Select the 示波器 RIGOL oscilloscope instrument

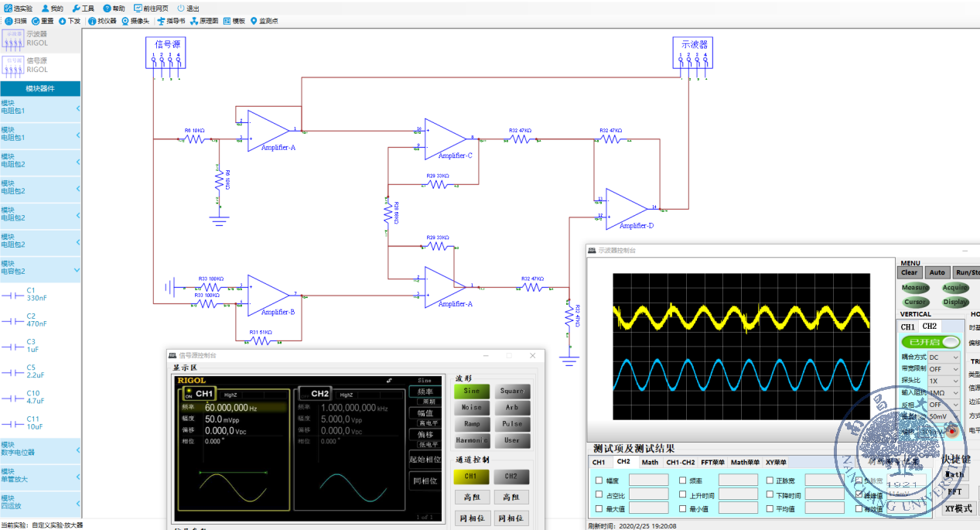[x=26, y=39]
